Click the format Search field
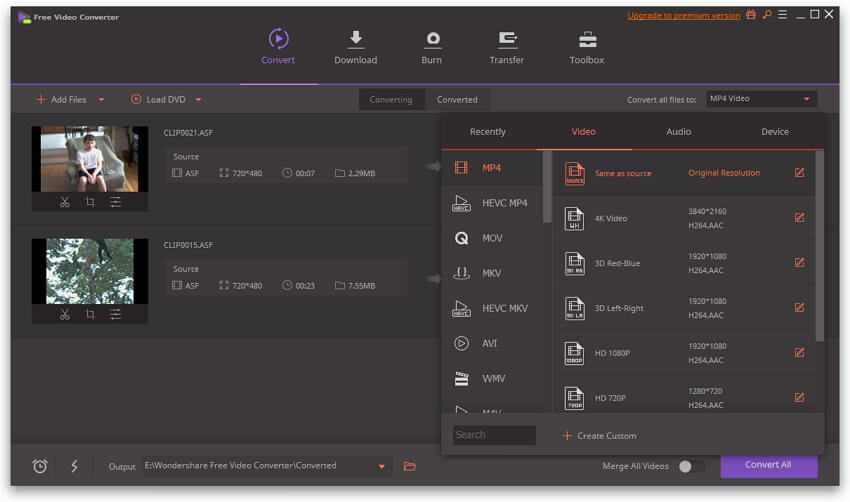850x502 pixels. pos(494,435)
